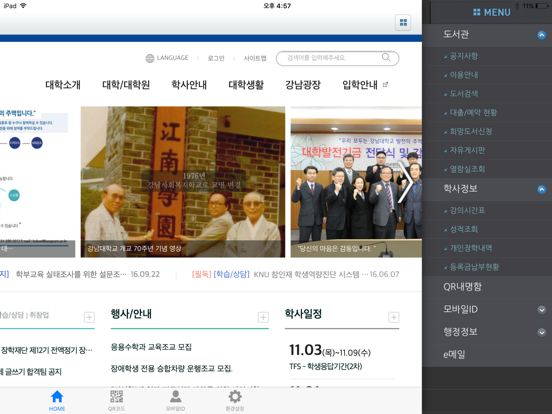Click the 사이트맵 link
This screenshot has width=552, height=414.
tap(255, 58)
